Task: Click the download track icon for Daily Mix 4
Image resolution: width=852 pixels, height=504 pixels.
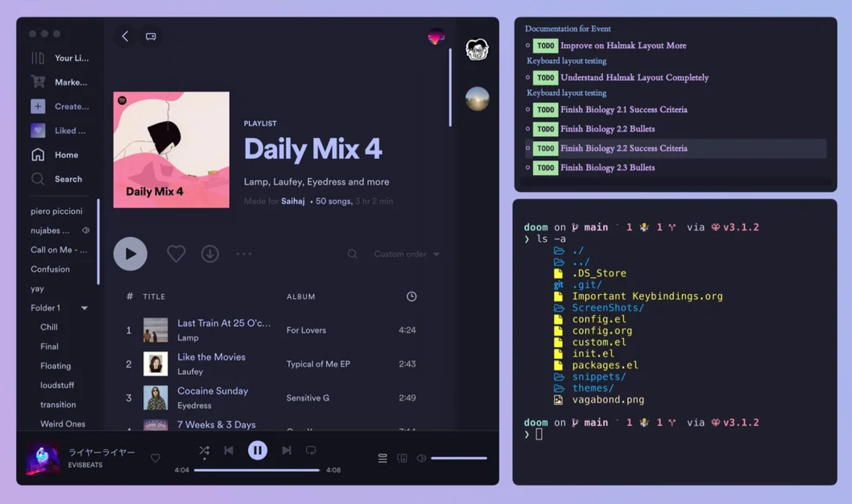Action: click(210, 253)
